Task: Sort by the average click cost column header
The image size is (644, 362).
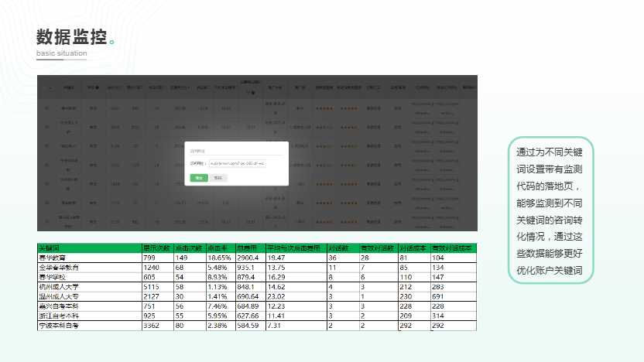Action: [x=226, y=87]
